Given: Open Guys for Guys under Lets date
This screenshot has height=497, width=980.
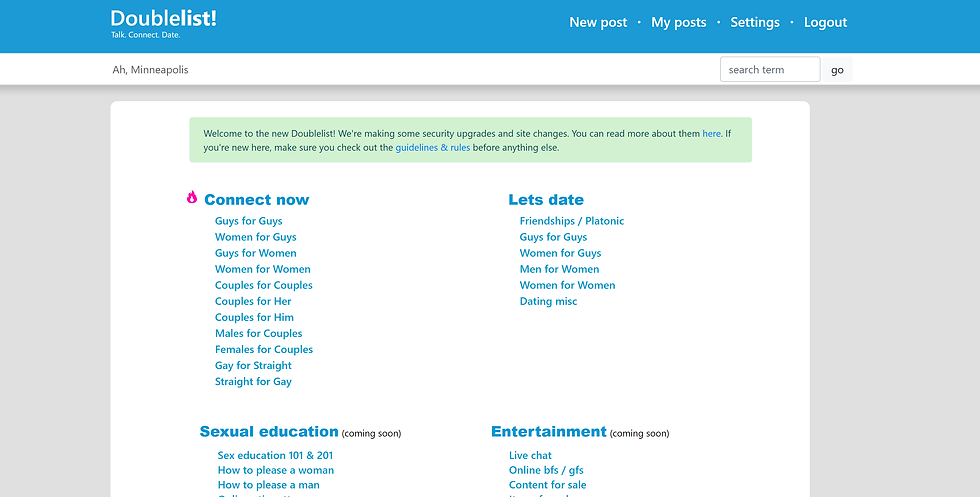Looking at the screenshot, I should pos(553,237).
